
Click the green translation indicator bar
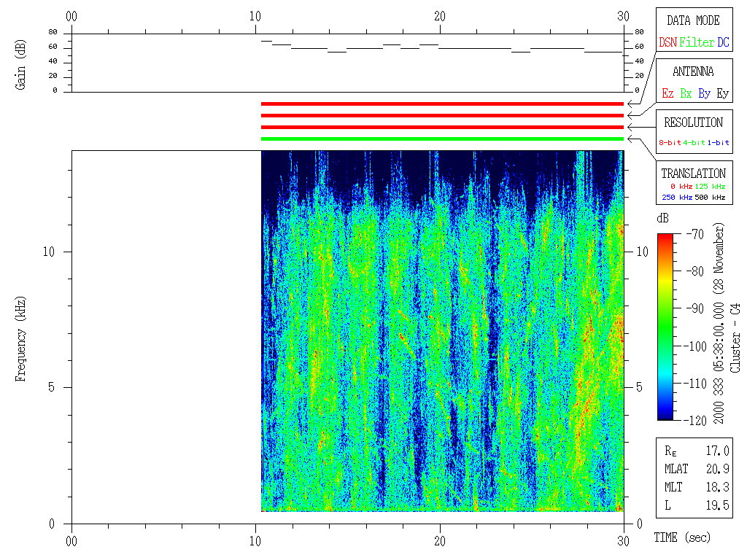point(442,139)
